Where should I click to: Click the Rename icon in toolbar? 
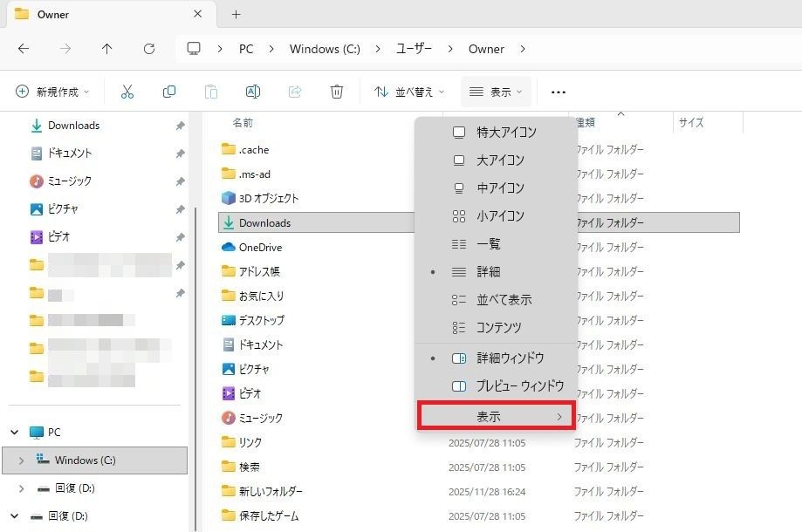(x=253, y=92)
